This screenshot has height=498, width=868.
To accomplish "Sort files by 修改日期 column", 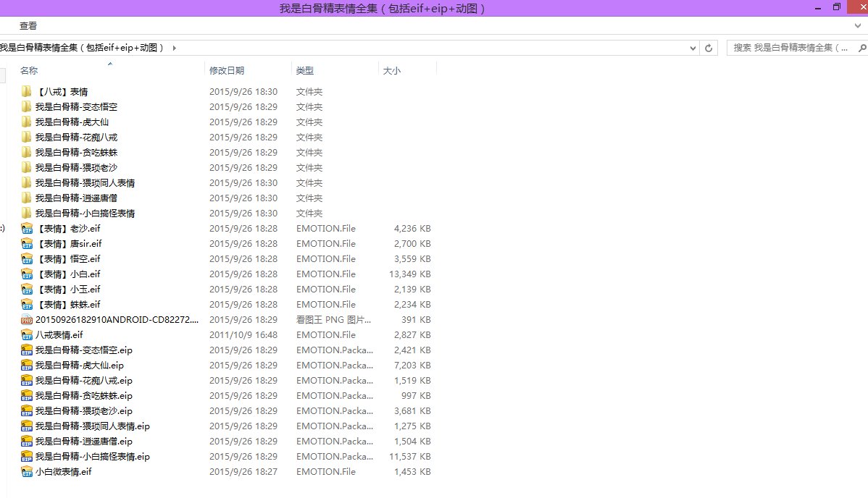I will pyautogui.click(x=227, y=71).
